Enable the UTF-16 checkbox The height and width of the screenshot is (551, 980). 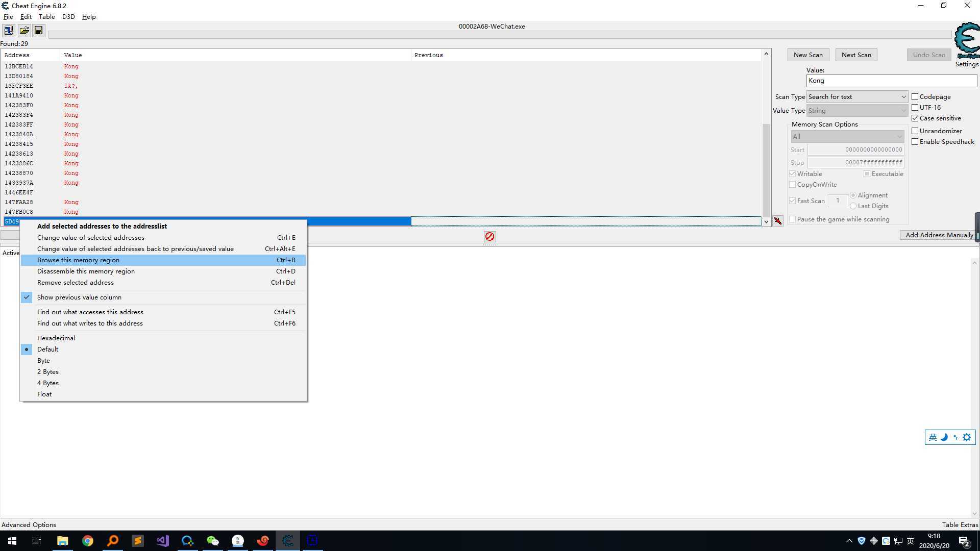pos(915,107)
